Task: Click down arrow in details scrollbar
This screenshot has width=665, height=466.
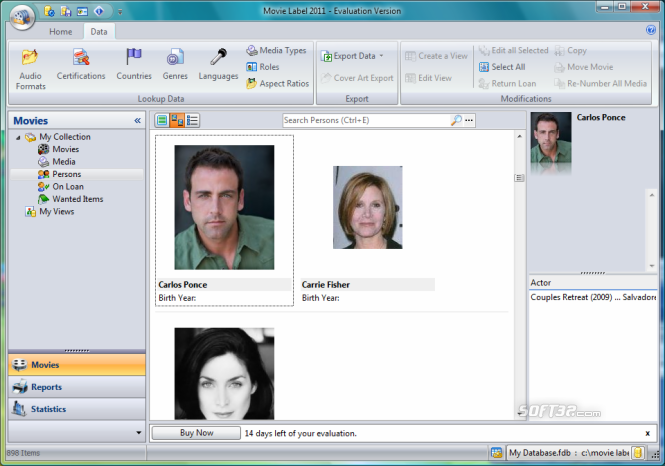Action: (x=652, y=266)
